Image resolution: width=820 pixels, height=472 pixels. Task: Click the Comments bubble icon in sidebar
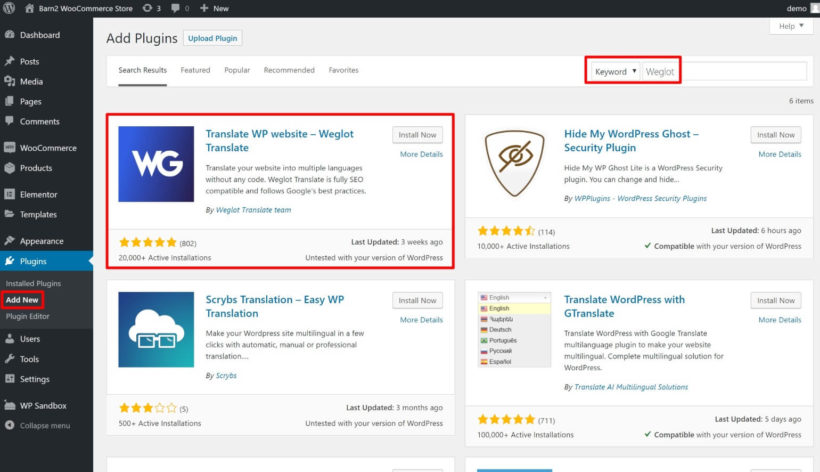pyautogui.click(x=9, y=121)
